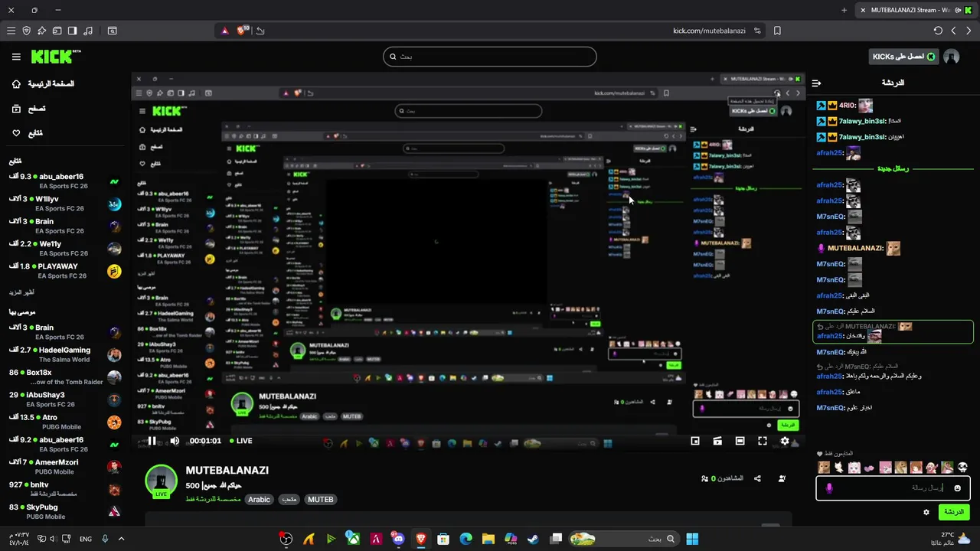Viewport: 980px width, 551px height.
Task: Click the green chat send button
Action: (x=953, y=512)
